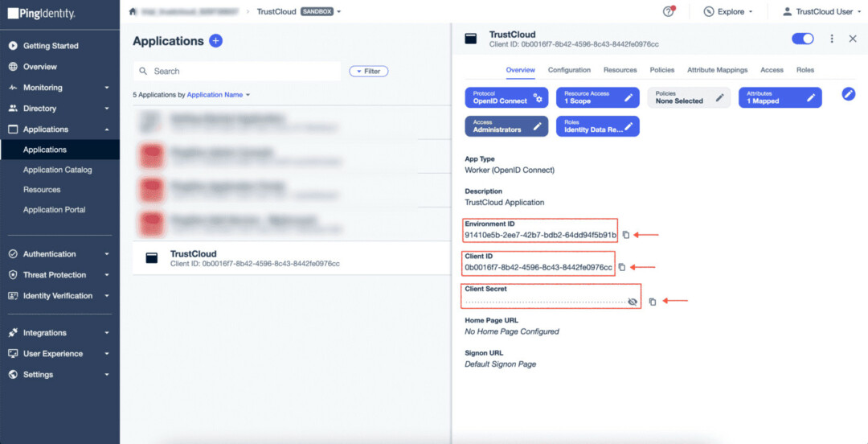Image resolution: width=868 pixels, height=444 pixels.
Task: Select the Overview tab in panel
Action: (520, 70)
